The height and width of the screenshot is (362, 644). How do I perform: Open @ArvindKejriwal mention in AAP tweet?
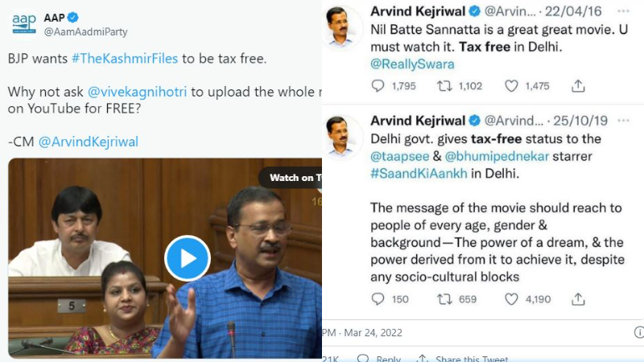[89, 142]
